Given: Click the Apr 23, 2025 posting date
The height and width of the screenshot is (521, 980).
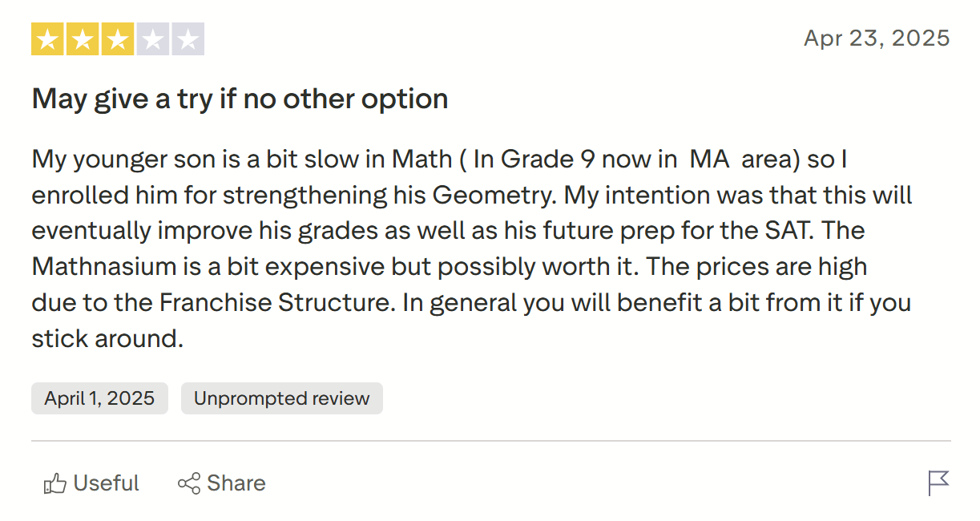Looking at the screenshot, I should [x=876, y=38].
